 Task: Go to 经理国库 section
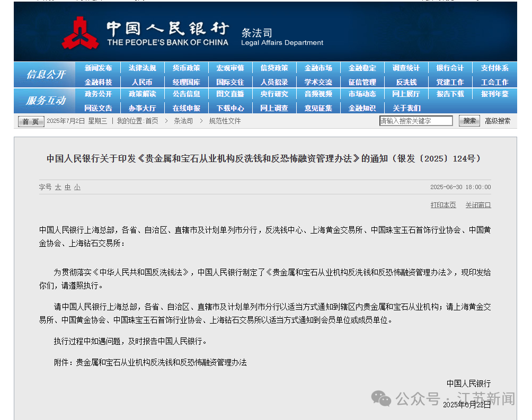point(187,82)
